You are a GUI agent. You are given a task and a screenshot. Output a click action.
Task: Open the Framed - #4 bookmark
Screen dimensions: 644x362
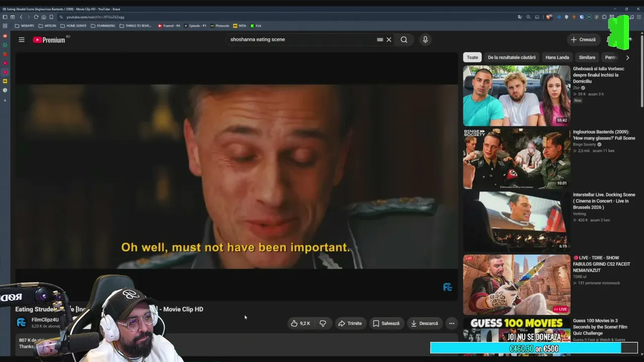(169, 26)
